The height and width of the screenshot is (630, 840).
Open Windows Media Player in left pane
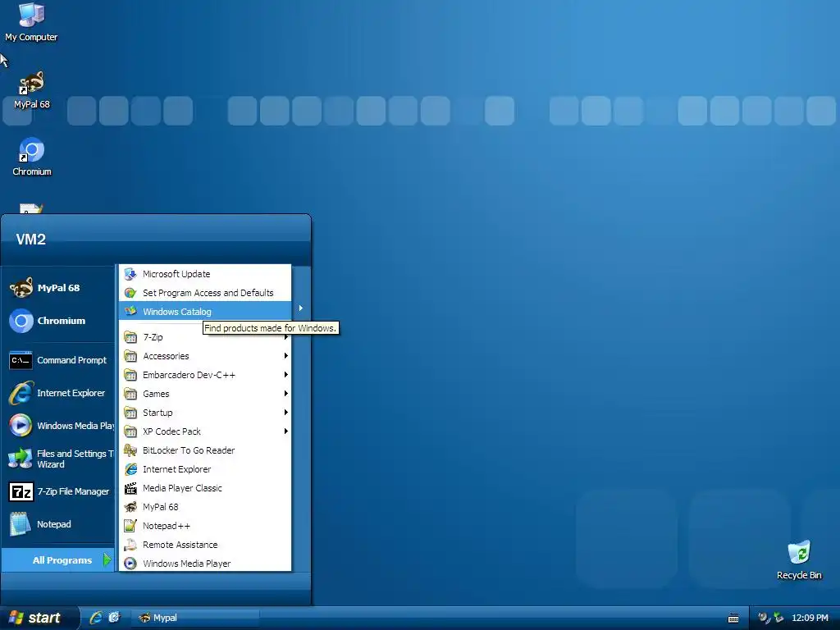[59, 426]
